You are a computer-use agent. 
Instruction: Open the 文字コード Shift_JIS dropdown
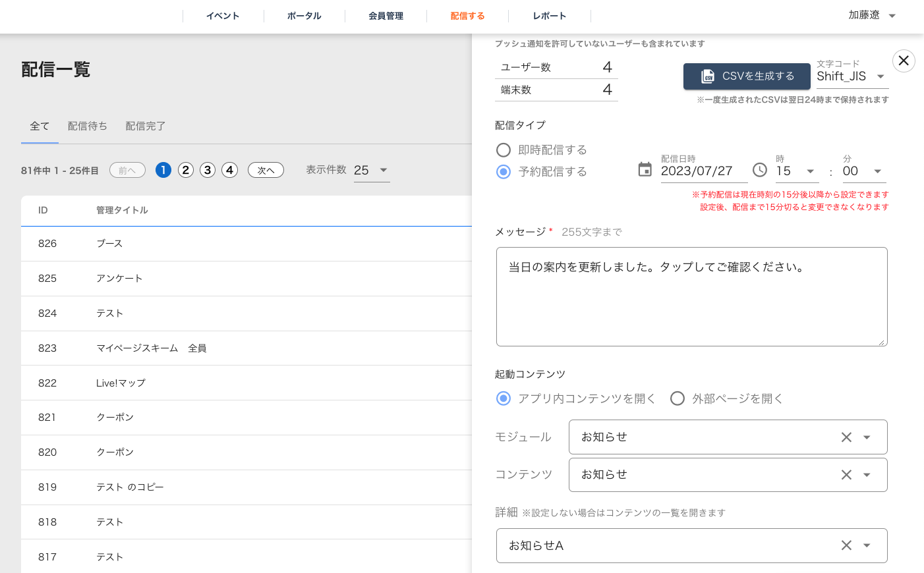852,76
